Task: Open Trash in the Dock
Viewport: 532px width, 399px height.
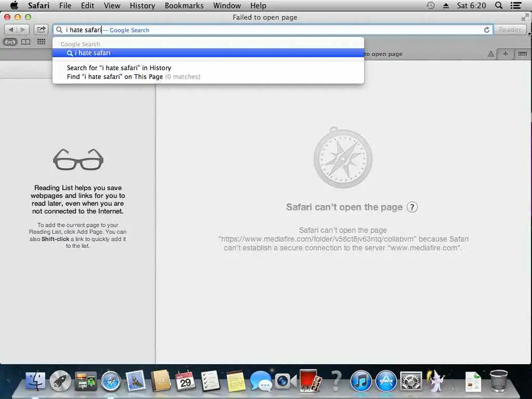Action: 499,381
